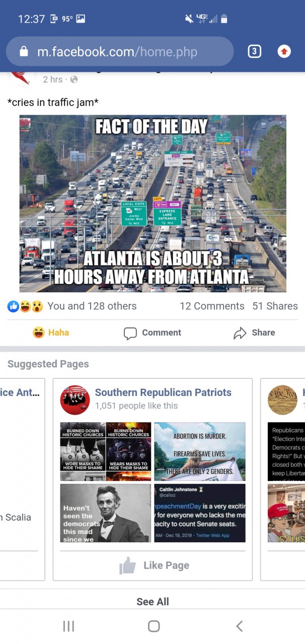The height and width of the screenshot is (644, 305).
Task: Select the m.facebook.com address bar field
Action: click(x=120, y=51)
